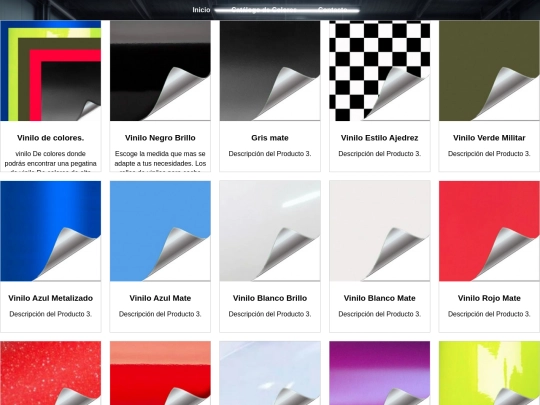Click the description under Vinilo Azul Mate

160,314
